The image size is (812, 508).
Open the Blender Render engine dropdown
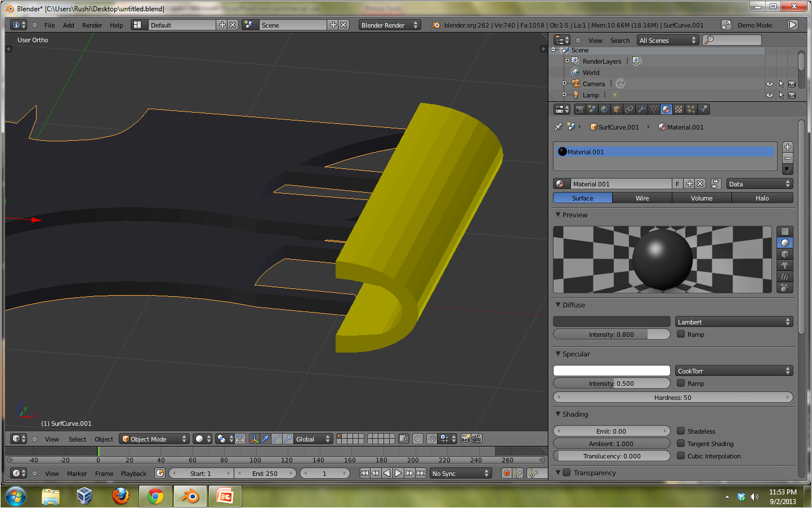pos(390,25)
